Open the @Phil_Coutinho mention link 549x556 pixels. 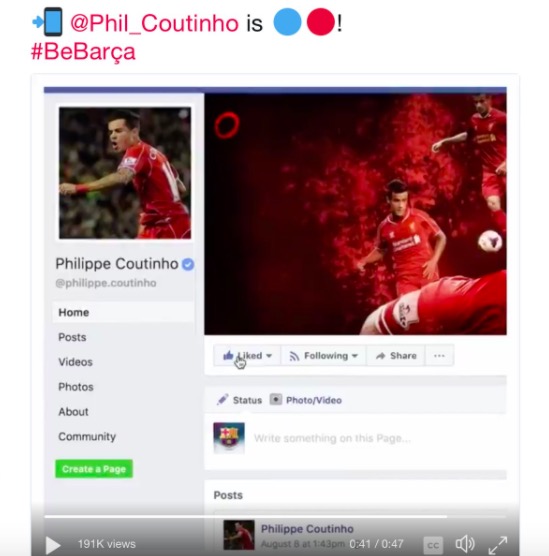[x=154, y=23]
